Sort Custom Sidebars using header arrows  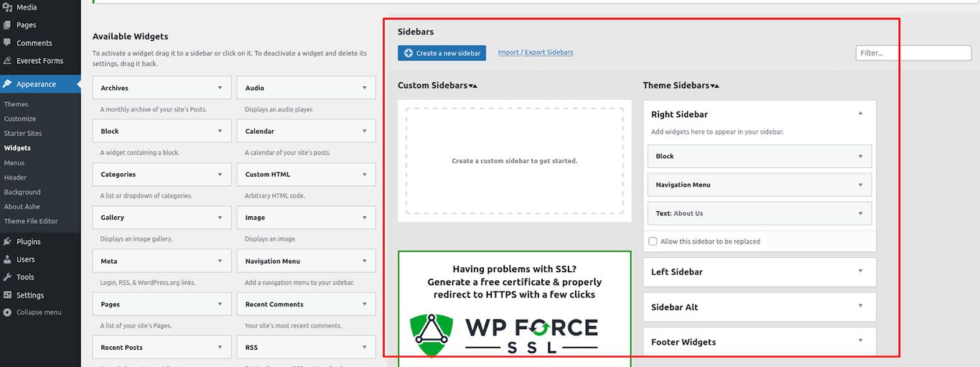pos(473,86)
